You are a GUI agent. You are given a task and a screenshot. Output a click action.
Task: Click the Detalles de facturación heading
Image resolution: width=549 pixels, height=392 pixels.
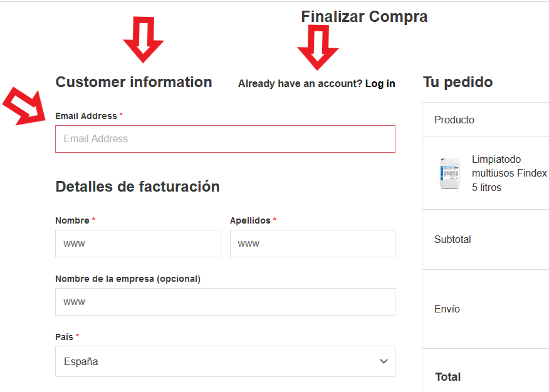(x=138, y=187)
